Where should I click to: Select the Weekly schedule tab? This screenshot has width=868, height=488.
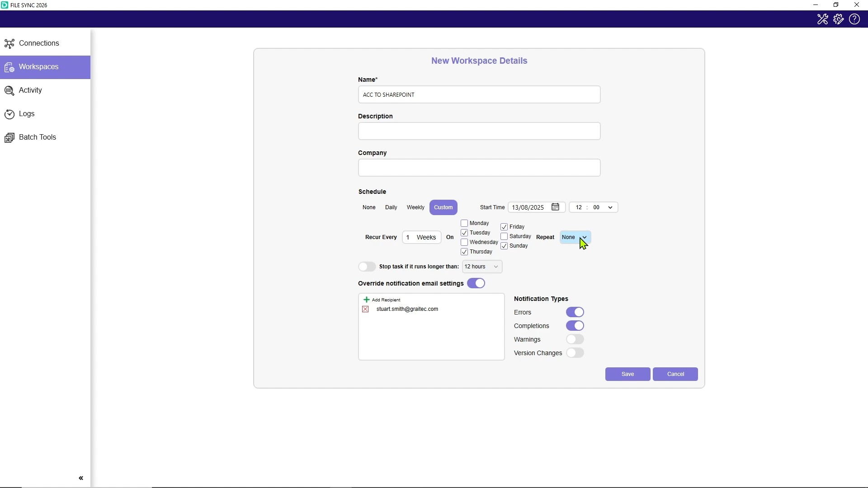pos(415,207)
